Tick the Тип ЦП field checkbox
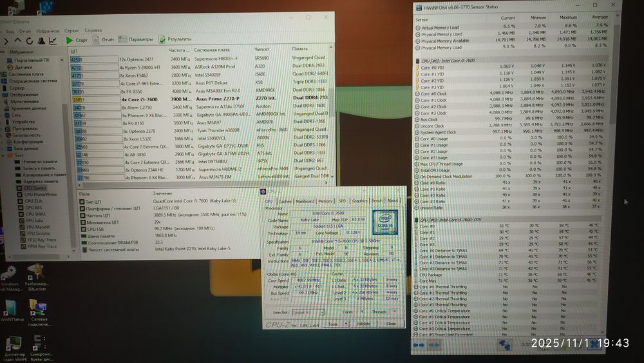The image size is (644, 363). (82, 202)
